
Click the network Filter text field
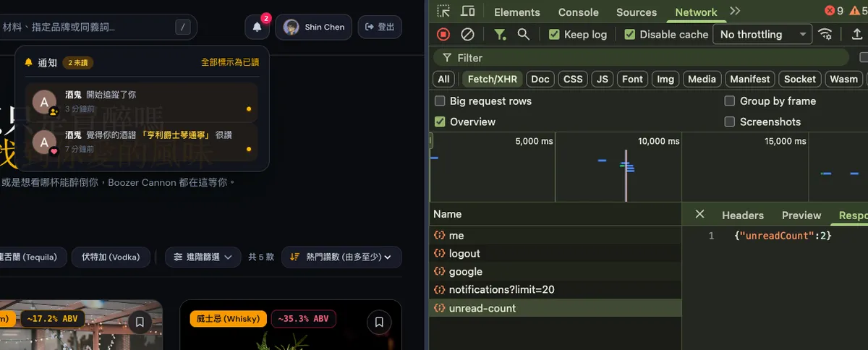(x=641, y=58)
